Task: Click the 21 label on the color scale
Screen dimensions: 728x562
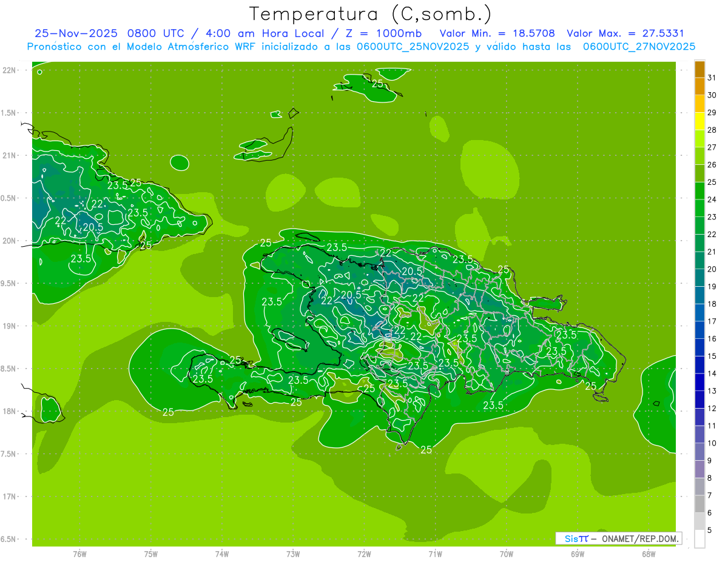Action: pyautogui.click(x=712, y=252)
